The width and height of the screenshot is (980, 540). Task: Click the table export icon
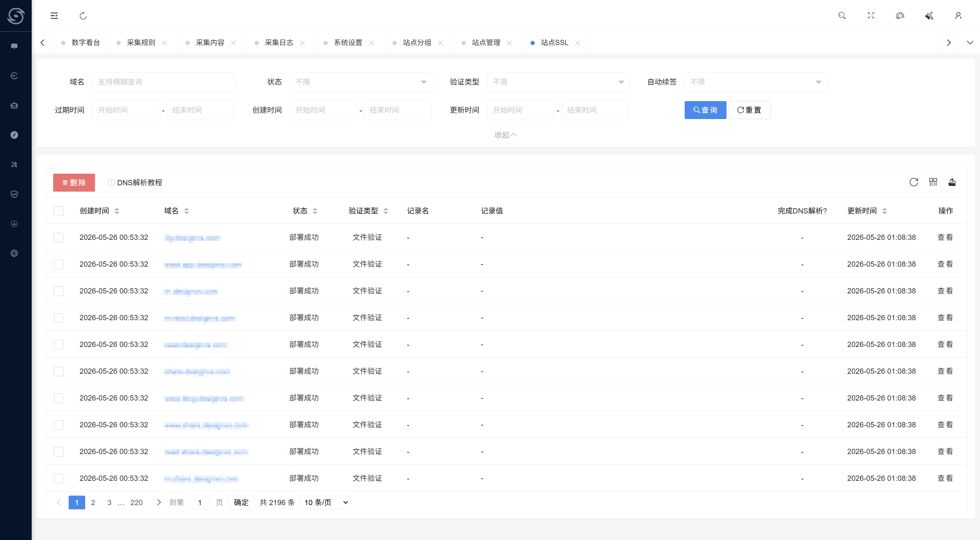coord(952,182)
